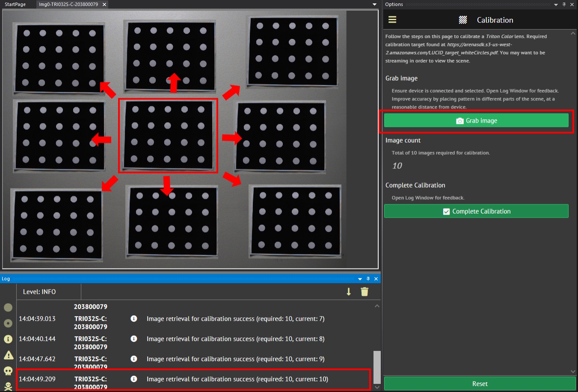Toggle the solid circle trace filter icon
This screenshot has width=578, height=392.
click(8, 307)
